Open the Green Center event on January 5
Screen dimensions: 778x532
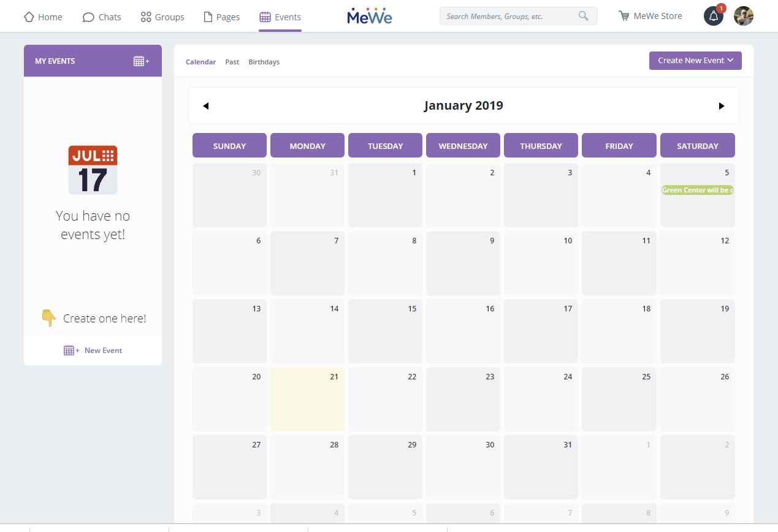click(698, 190)
